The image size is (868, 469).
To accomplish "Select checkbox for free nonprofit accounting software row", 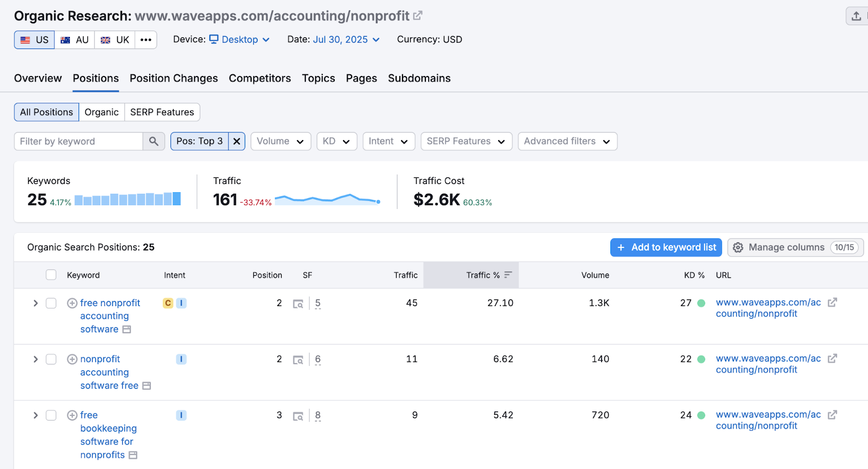I will click(51, 303).
